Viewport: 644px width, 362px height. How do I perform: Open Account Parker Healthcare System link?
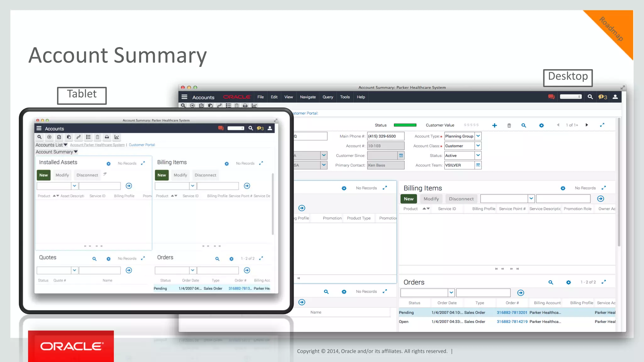pyautogui.click(x=97, y=145)
